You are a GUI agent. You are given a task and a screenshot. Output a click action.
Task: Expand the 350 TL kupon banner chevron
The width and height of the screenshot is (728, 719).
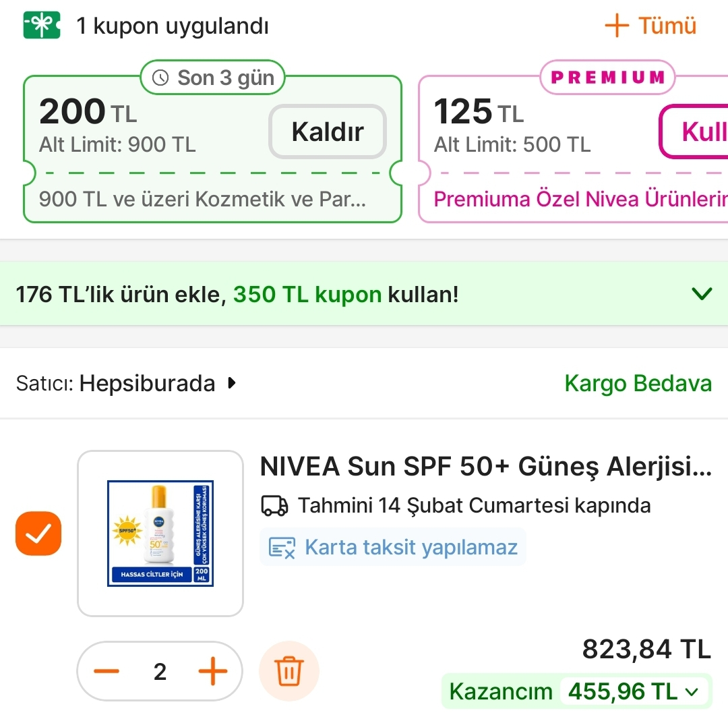pos(702,293)
